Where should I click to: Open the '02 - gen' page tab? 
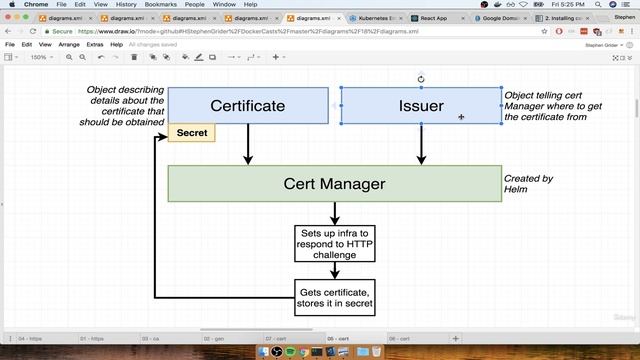coord(214,338)
